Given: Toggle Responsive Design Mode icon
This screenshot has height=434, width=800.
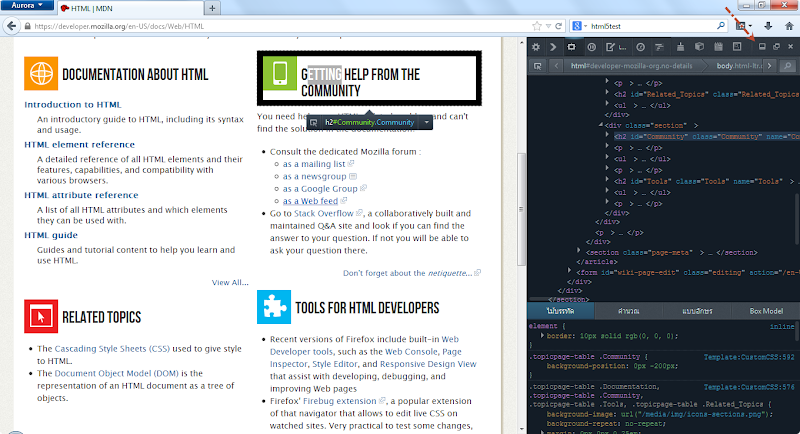Looking at the screenshot, I should click(x=737, y=47).
